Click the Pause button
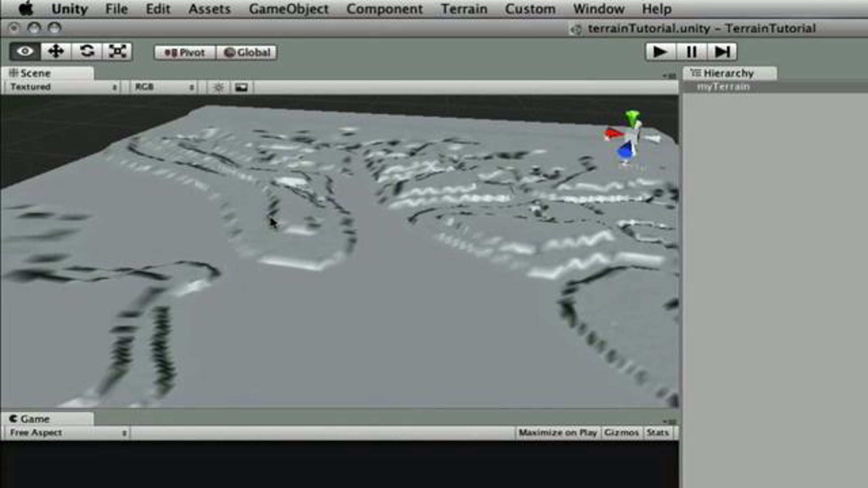The height and width of the screenshot is (488, 868). click(691, 52)
